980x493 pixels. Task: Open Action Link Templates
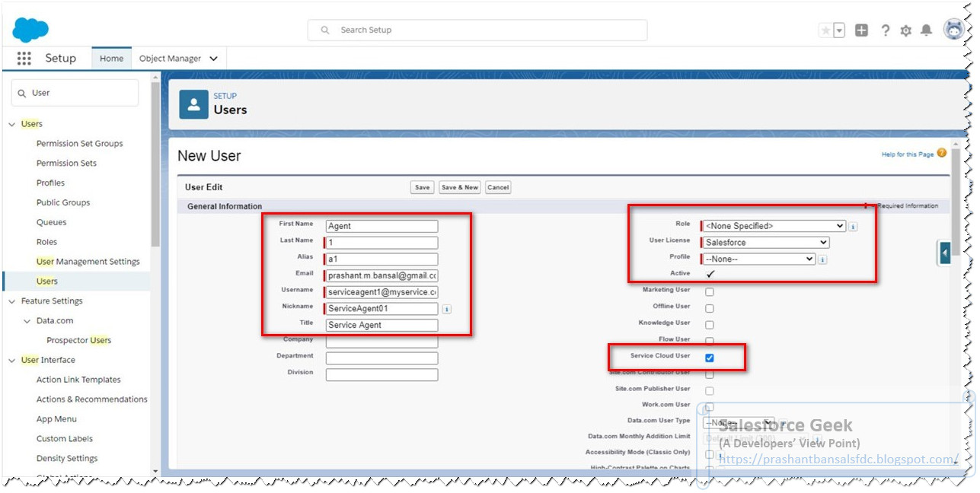pyautogui.click(x=78, y=380)
